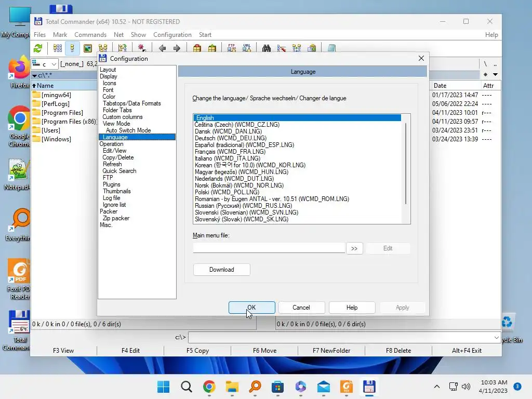Select the Full view toolbar icon
Screen dimensions: 532x399
[73, 48]
